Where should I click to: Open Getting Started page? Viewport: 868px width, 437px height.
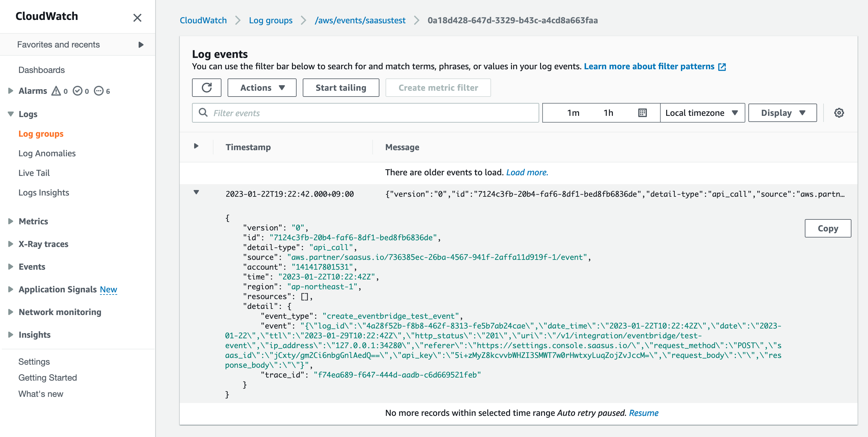[x=48, y=378]
